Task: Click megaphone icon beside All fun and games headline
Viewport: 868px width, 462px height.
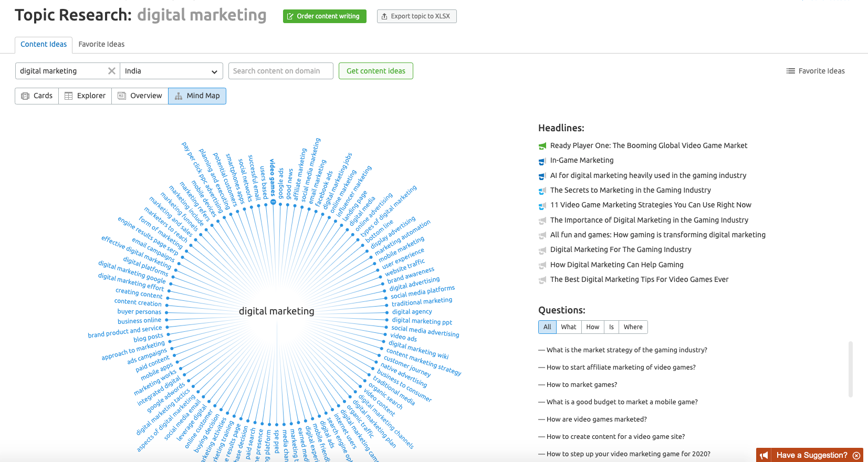Action: click(542, 235)
